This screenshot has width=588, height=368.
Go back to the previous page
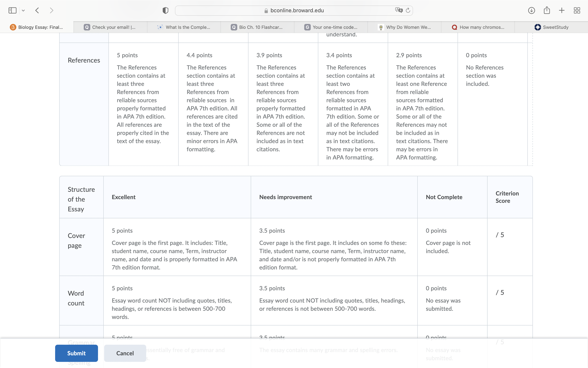(x=37, y=10)
